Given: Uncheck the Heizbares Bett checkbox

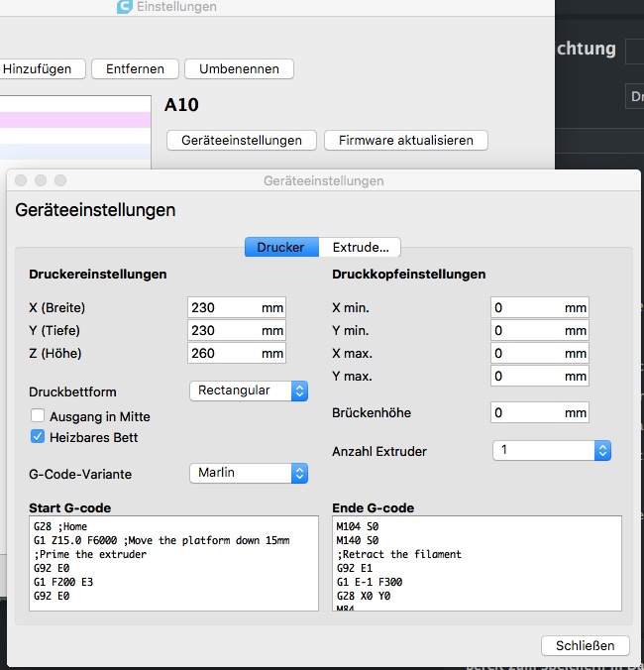Looking at the screenshot, I should click(x=38, y=437).
